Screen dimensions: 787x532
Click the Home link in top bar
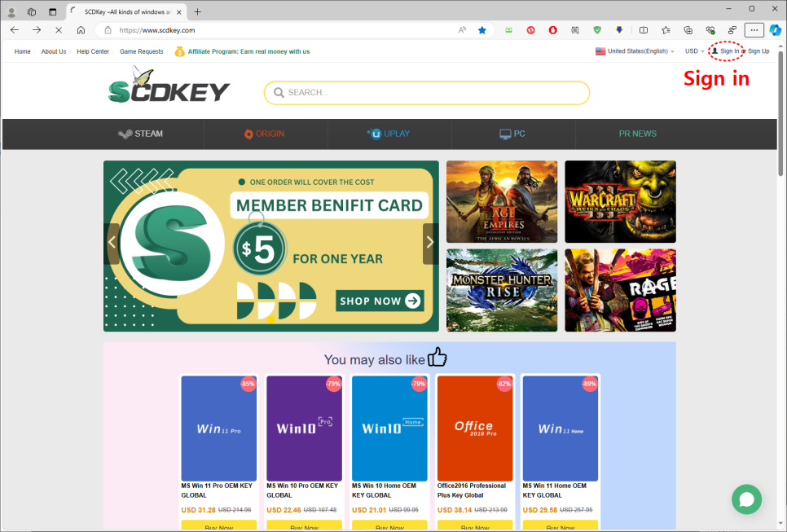tap(22, 51)
